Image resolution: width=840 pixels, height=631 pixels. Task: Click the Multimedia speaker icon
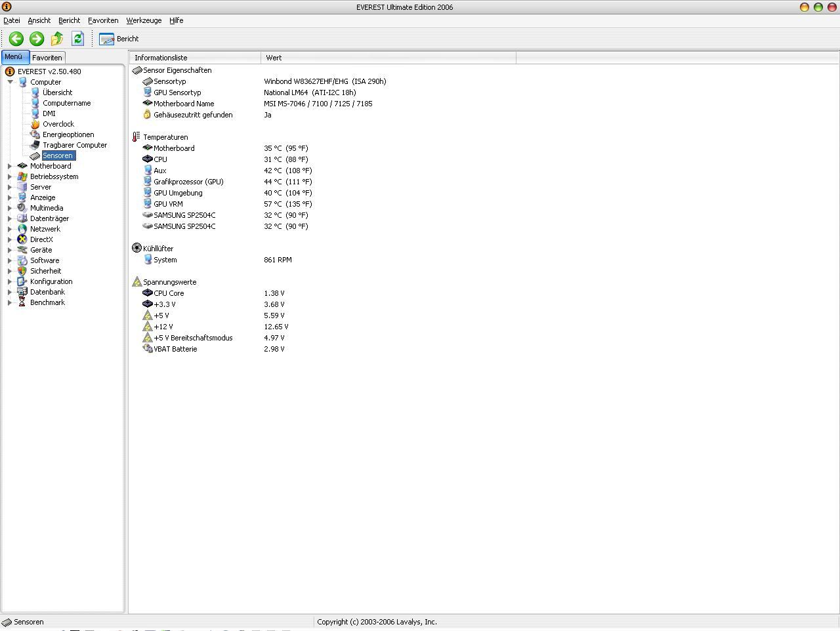pyautogui.click(x=22, y=208)
